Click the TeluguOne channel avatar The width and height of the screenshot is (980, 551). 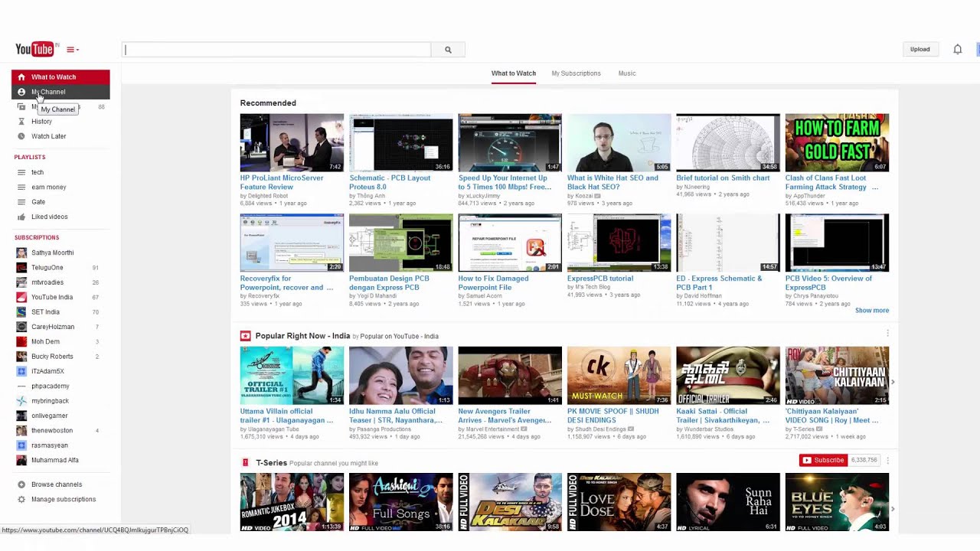tap(21, 268)
